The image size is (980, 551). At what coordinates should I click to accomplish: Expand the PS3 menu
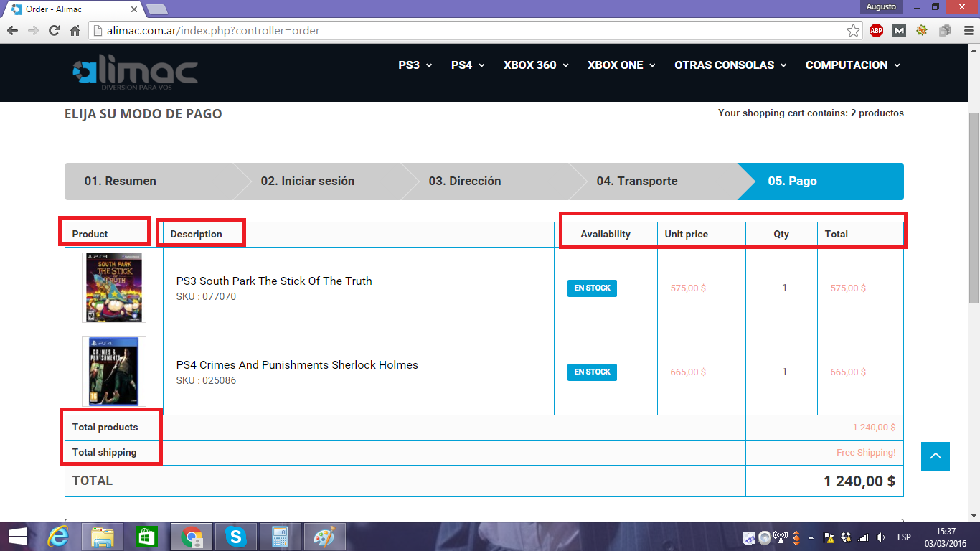pos(415,65)
